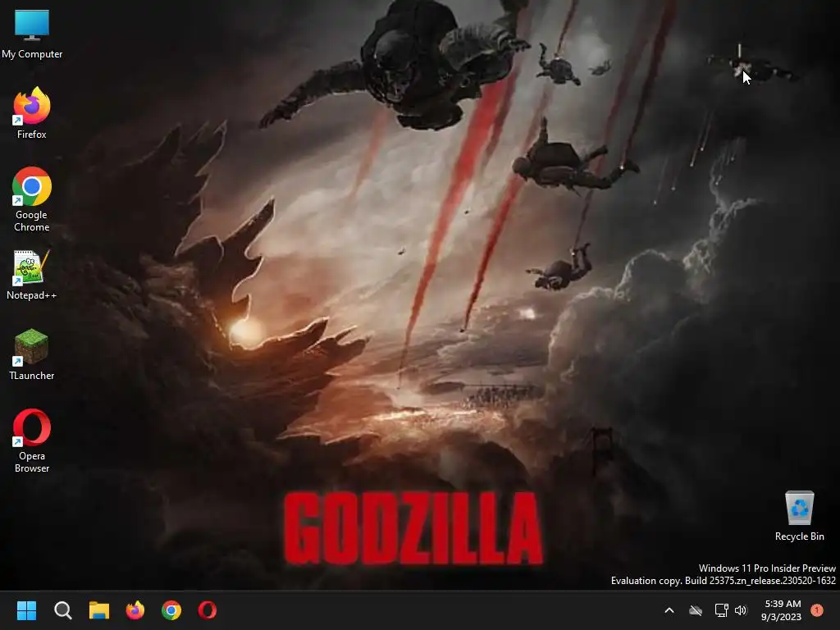The image size is (840, 630).
Task: Show hidden tray icons chevron
Action: [669, 610]
